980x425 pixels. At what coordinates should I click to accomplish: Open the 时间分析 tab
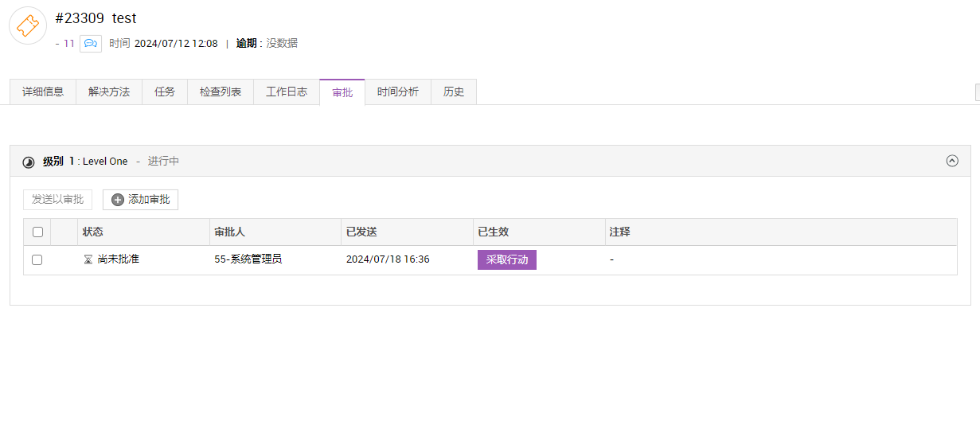[398, 92]
